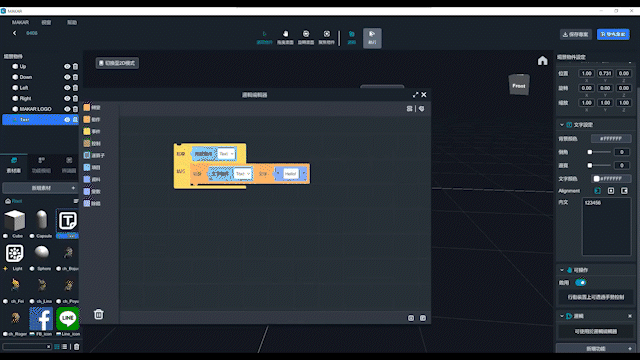Toggle visibility of the Right object
Screen dimensions: 640x360
coord(67,98)
